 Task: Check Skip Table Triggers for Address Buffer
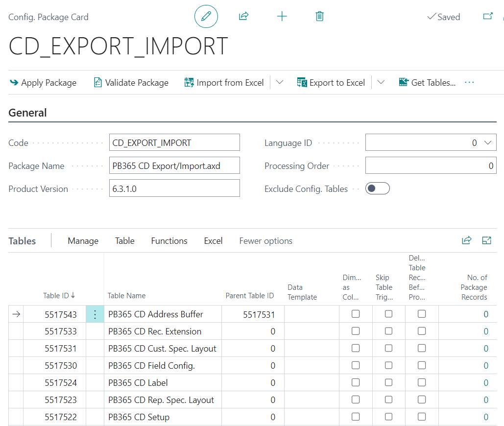tap(388, 314)
